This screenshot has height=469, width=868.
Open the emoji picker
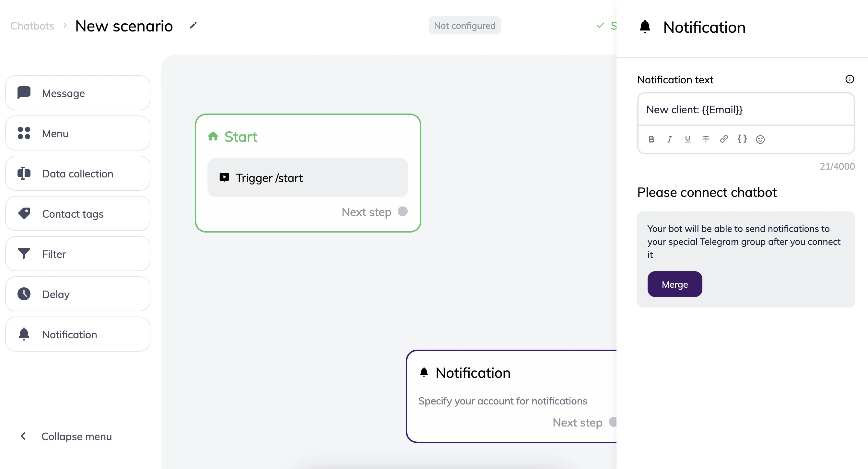760,139
